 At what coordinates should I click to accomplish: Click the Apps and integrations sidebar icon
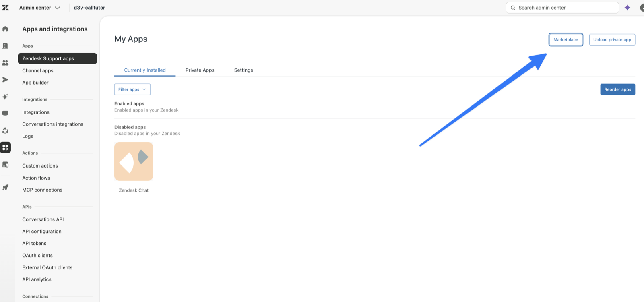coord(5,147)
